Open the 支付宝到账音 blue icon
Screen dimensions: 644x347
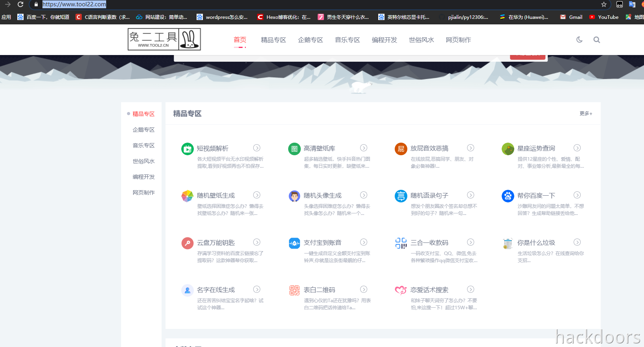click(294, 243)
